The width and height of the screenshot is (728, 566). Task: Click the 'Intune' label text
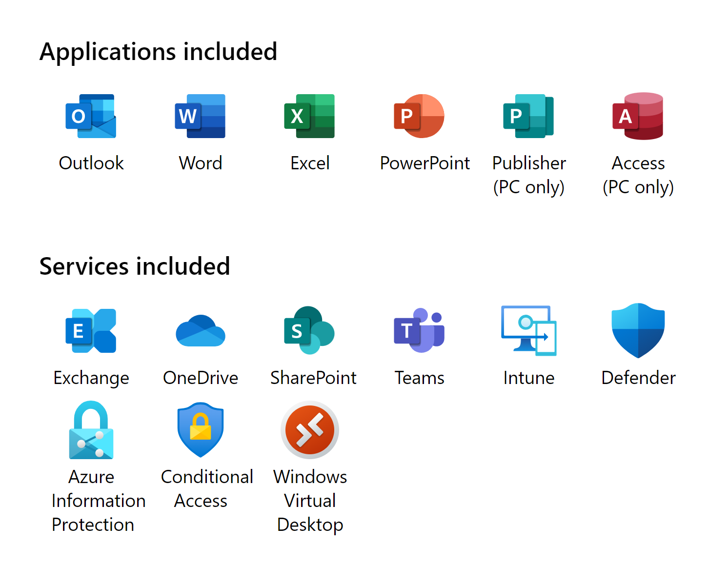pyautogui.click(x=529, y=378)
